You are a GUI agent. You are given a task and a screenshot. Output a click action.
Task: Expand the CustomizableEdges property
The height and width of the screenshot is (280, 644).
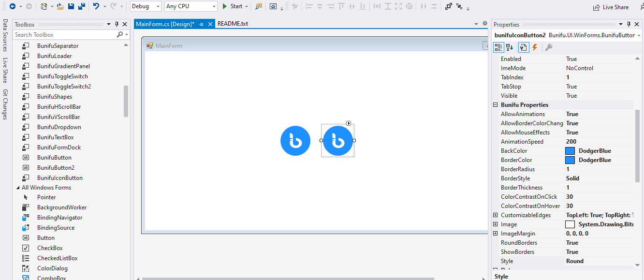point(496,215)
